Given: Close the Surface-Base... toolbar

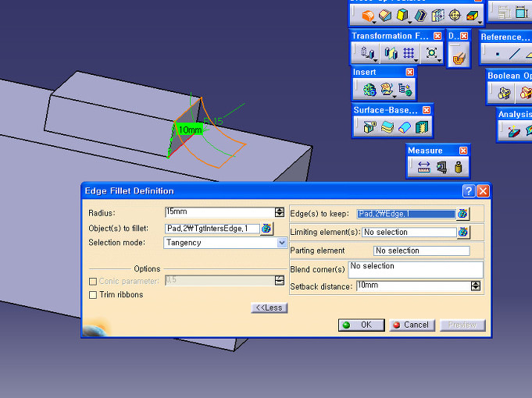Looking at the screenshot, I should [427, 110].
